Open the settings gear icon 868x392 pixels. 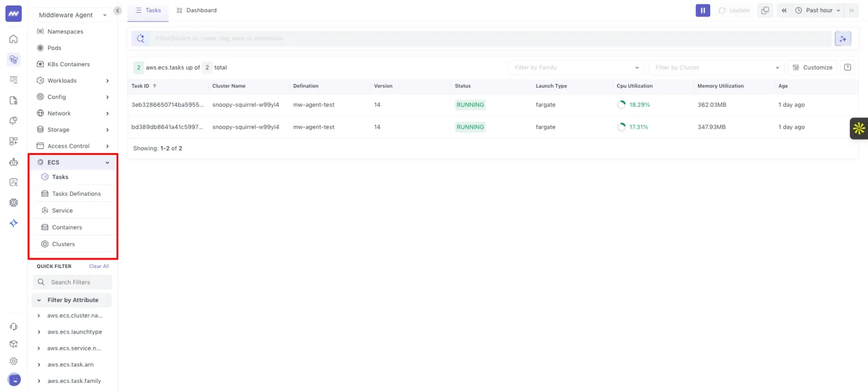pos(13,361)
